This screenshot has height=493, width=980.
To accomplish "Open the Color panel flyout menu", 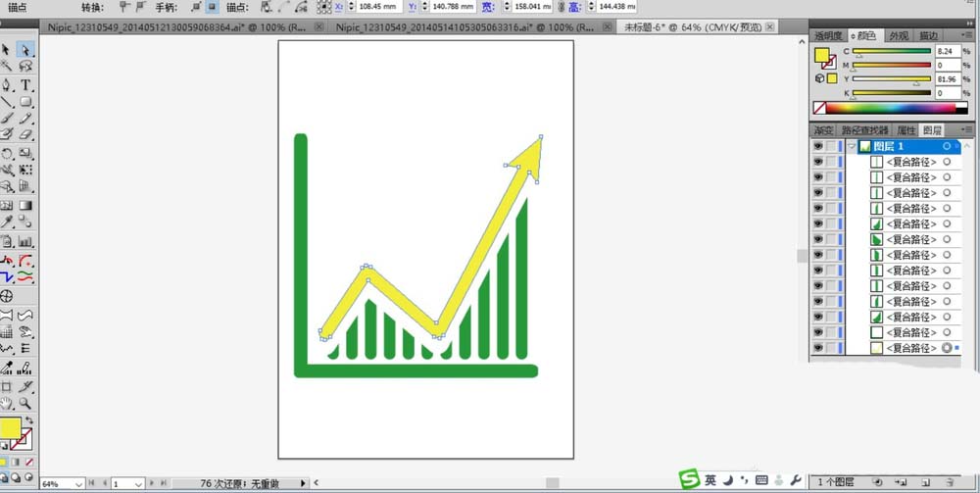I will coord(968,36).
